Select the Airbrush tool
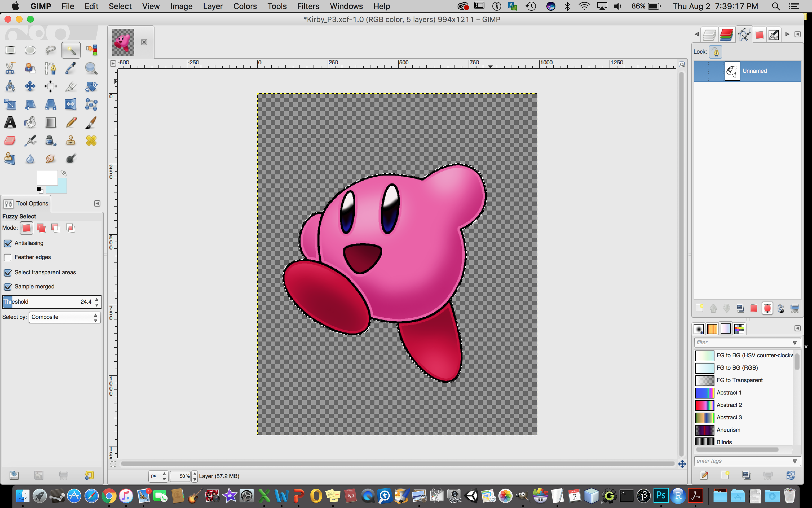This screenshot has height=508, width=812. coord(30,141)
